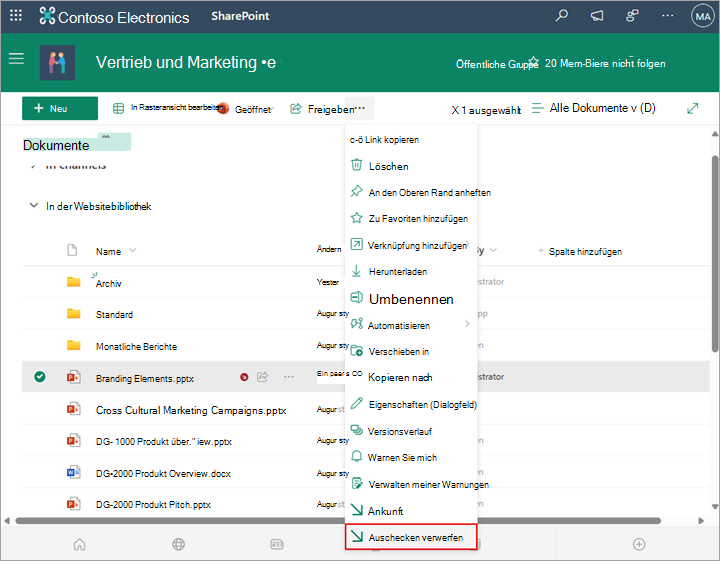The height and width of the screenshot is (561, 720).
Task: Click the search magnifier icon
Action: click(561, 16)
